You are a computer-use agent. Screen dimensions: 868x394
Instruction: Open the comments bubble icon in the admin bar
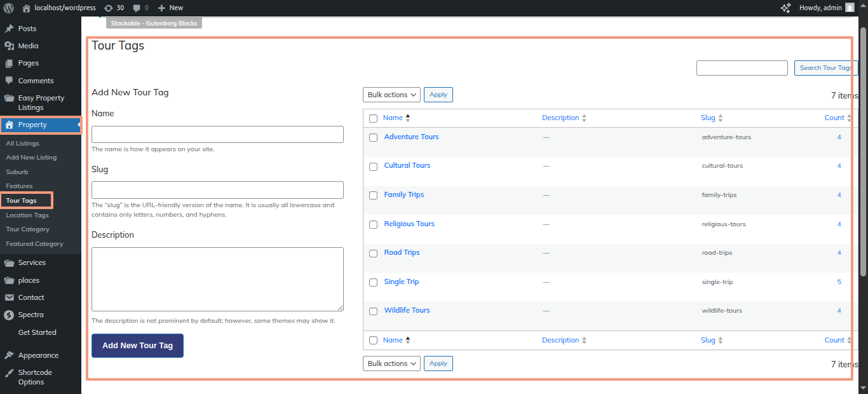[x=137, y=8]
